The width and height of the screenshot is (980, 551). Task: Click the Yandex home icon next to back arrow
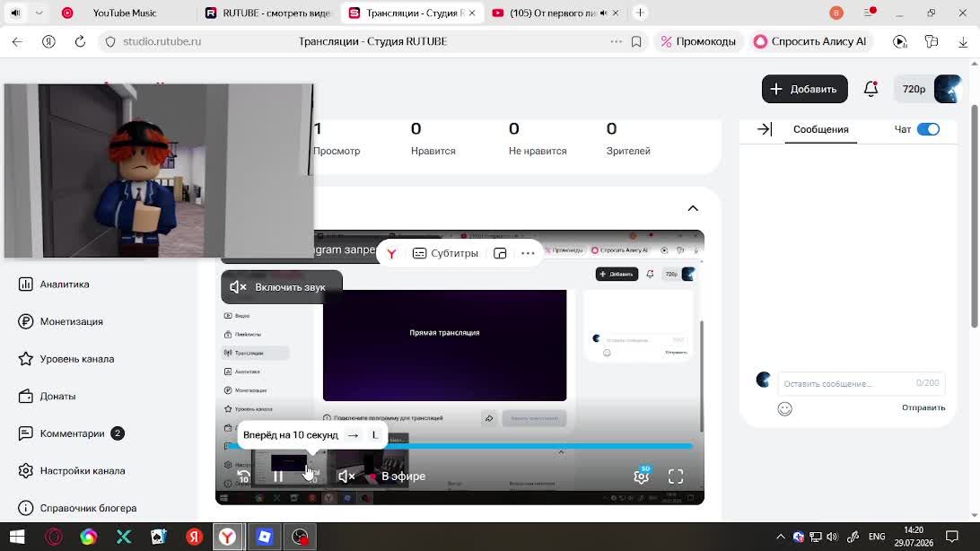click(x=48, y=42)
